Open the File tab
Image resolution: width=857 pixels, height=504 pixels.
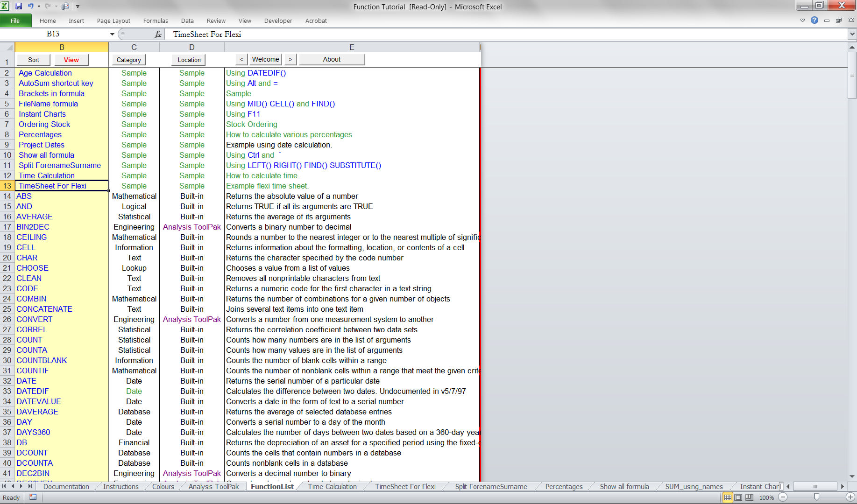pyautogui.click(x=15, y=21)
